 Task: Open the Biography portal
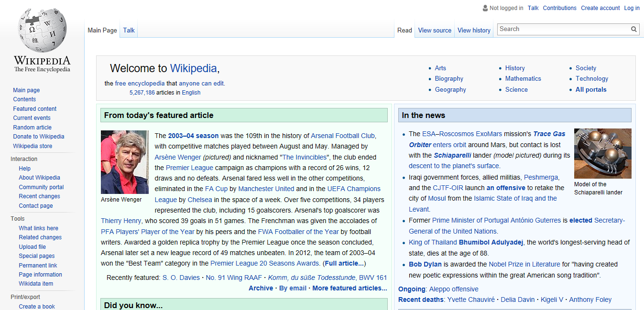point(449,79)
